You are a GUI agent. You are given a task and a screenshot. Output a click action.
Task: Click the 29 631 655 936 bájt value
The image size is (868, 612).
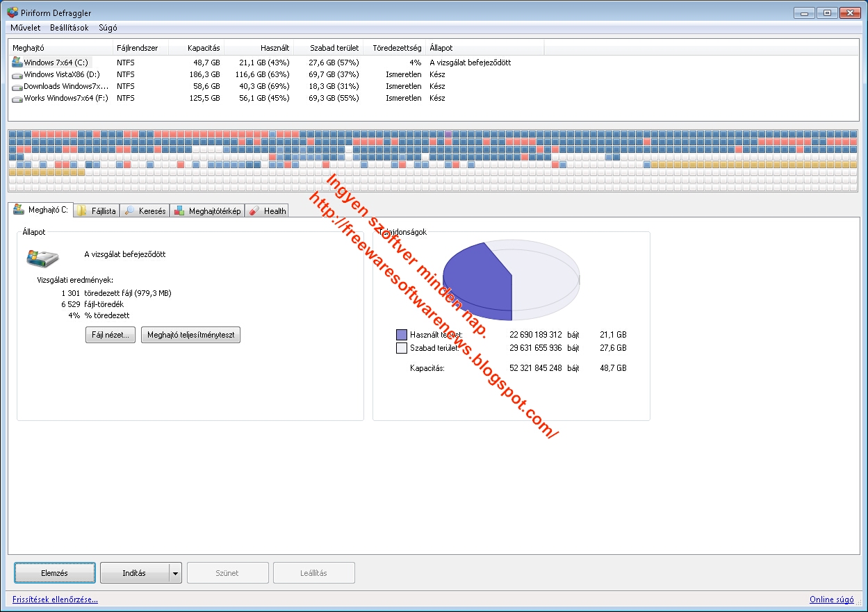[544, 348]
